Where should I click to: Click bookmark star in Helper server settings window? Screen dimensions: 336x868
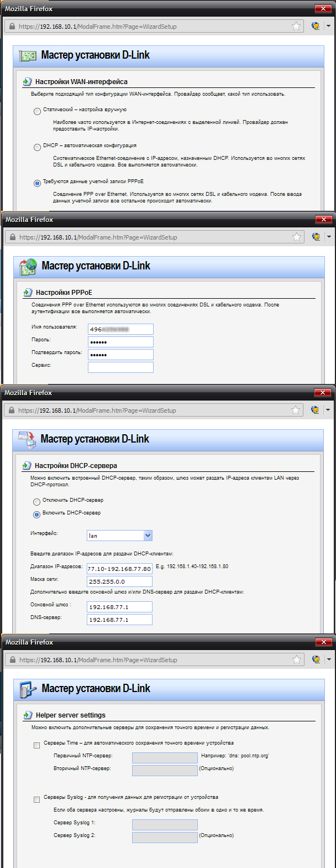click(297, 659)
